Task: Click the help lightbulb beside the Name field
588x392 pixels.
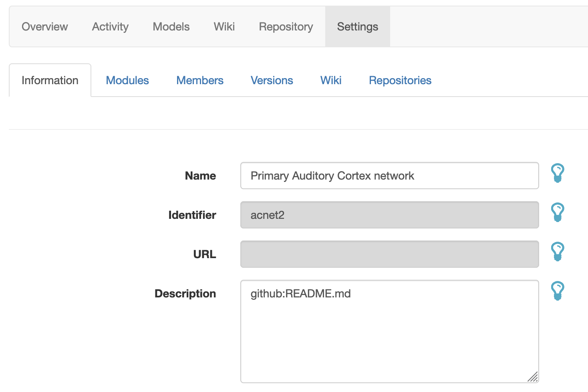Action: click(558, 173)
